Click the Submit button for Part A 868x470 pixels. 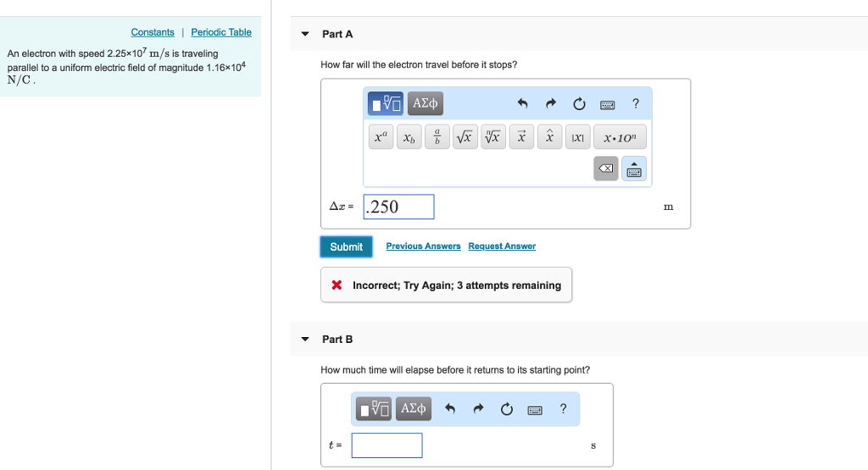[346, 246]
